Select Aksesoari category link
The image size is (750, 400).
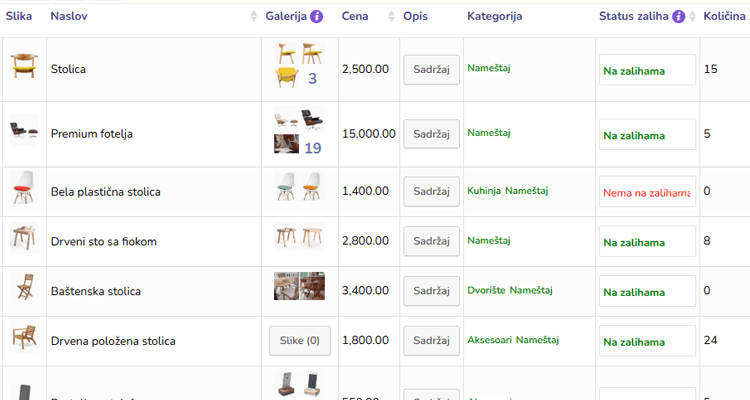click(x=489, y=340)
